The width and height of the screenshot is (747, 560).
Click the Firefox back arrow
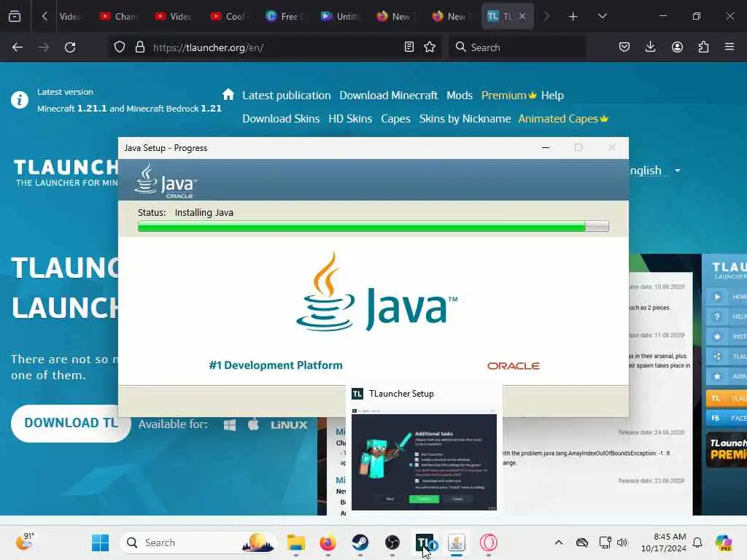(18, 47)
